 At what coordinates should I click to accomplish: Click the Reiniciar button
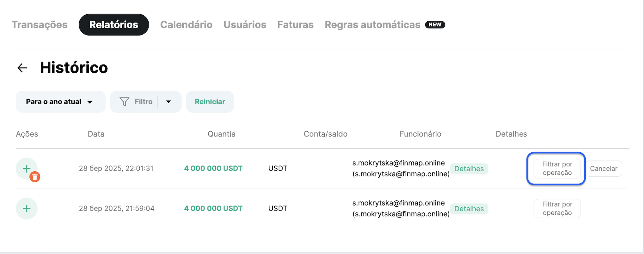(210, 102)
